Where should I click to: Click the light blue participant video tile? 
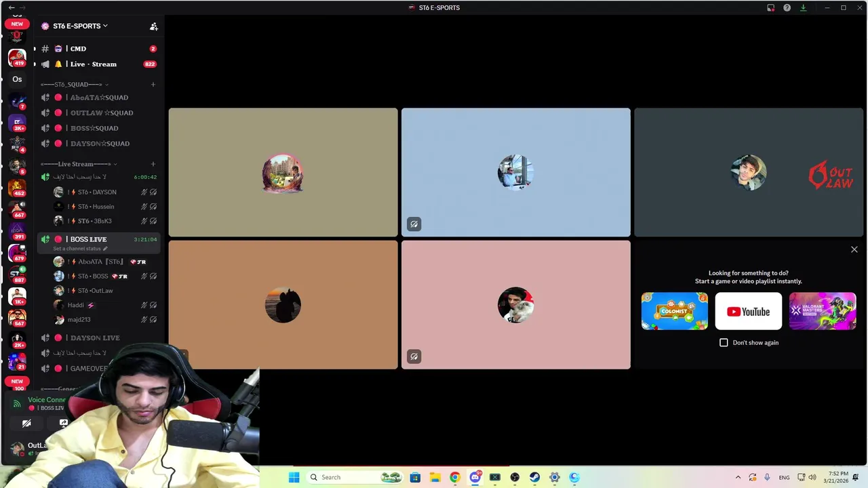point(515,172)
